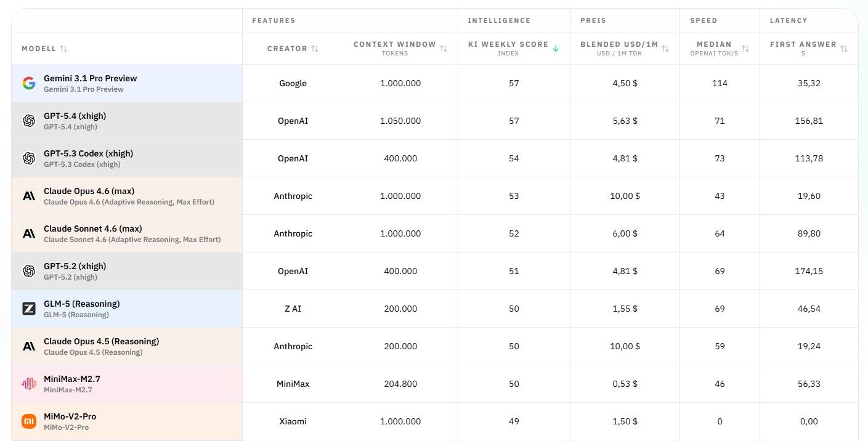This screenshot has width=868, height=441.
Task: Open the GLM-5 (Reasoning) model link
Action: [81, 304]
